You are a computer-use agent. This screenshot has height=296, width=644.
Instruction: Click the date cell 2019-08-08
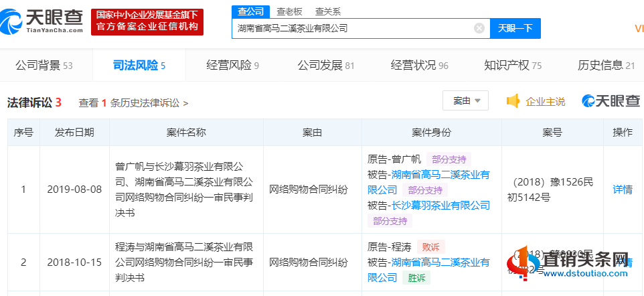click(x=74, y=190)
